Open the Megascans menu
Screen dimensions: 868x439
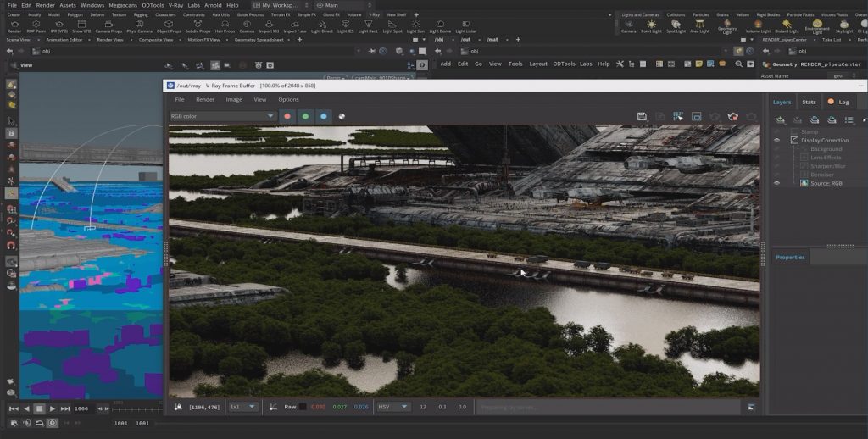[x=123, y=5]
